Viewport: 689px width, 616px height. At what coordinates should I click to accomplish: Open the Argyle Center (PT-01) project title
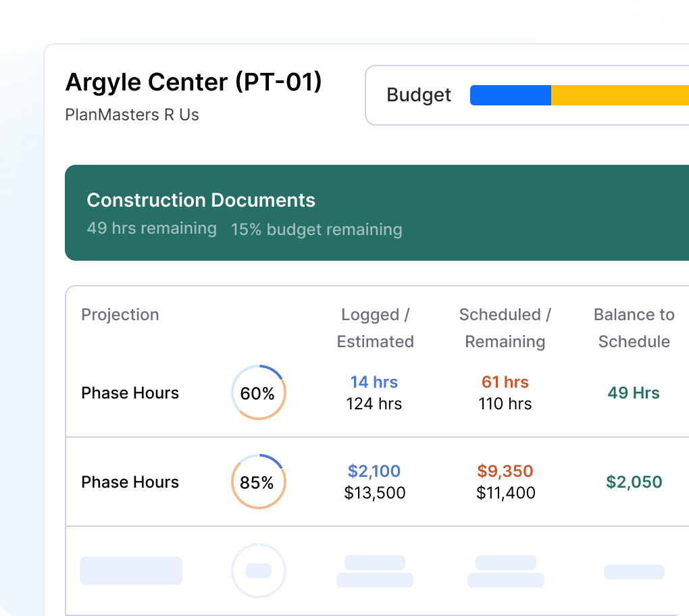click(193, 82)
